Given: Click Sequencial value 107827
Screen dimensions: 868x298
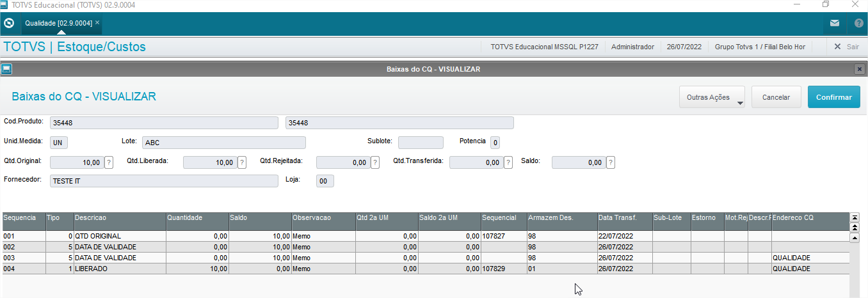Looking at the screenshot, I should pyautogui.click(x=504, y=236).
